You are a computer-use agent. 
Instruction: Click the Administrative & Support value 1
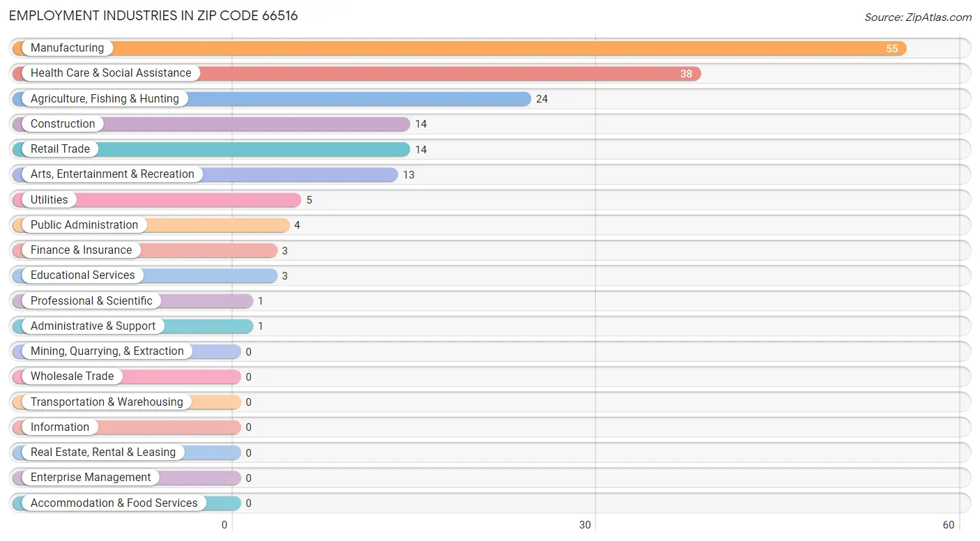[261, 326]
